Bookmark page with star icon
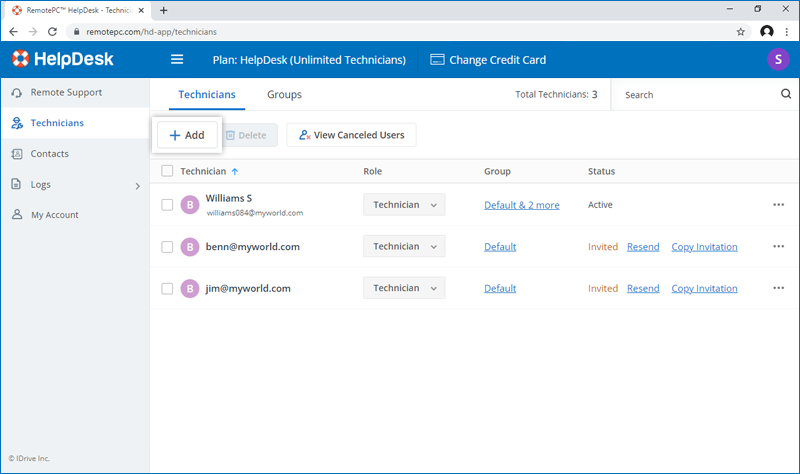The height and width of the screenshot is (474, 800). tap(740, 31)
